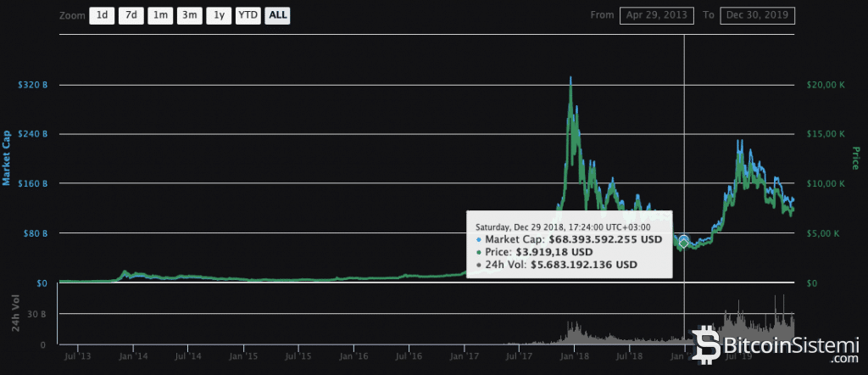Click the vertical Price axis title
Image resolution: width=868 pixels, height=375 pixels.
point(855,159)
